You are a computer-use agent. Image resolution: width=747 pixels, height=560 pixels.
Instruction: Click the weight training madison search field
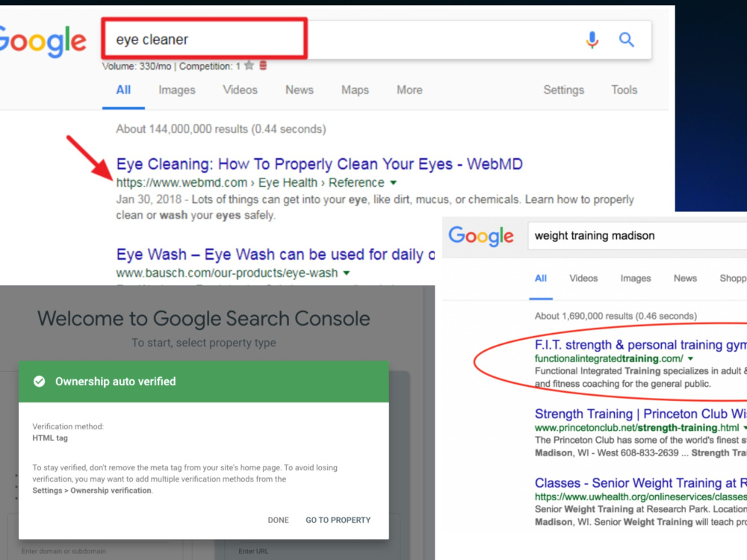pyautogui.click(x=637, y=236)
